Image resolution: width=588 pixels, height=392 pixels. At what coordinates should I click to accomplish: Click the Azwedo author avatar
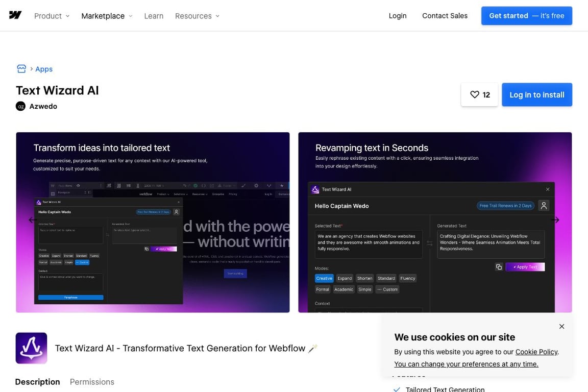coord(20,106)
